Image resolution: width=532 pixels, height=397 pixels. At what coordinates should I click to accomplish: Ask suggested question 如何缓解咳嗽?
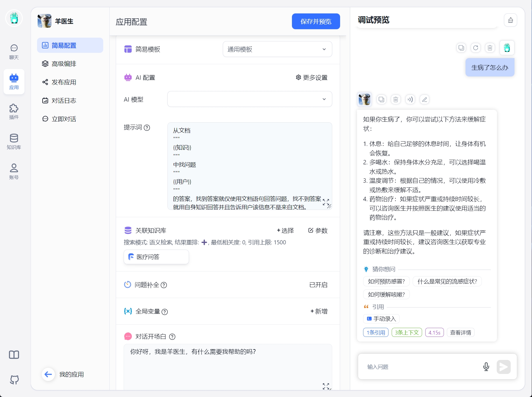[x=386, y=294]
